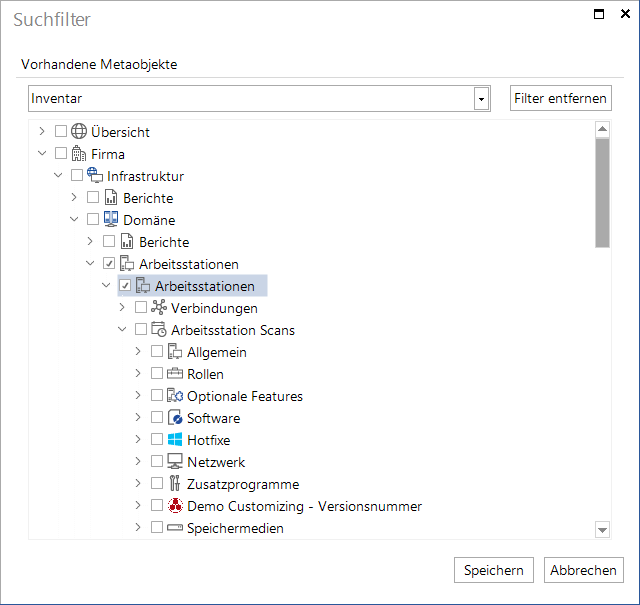Click the globe icon beside Übersicht

pos(79,131)
